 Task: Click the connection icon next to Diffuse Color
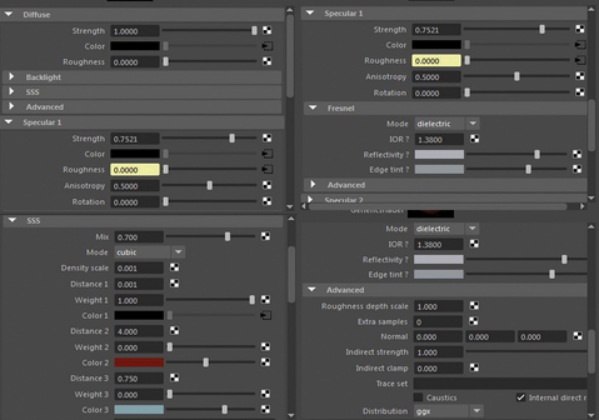(x=267, y=46)
